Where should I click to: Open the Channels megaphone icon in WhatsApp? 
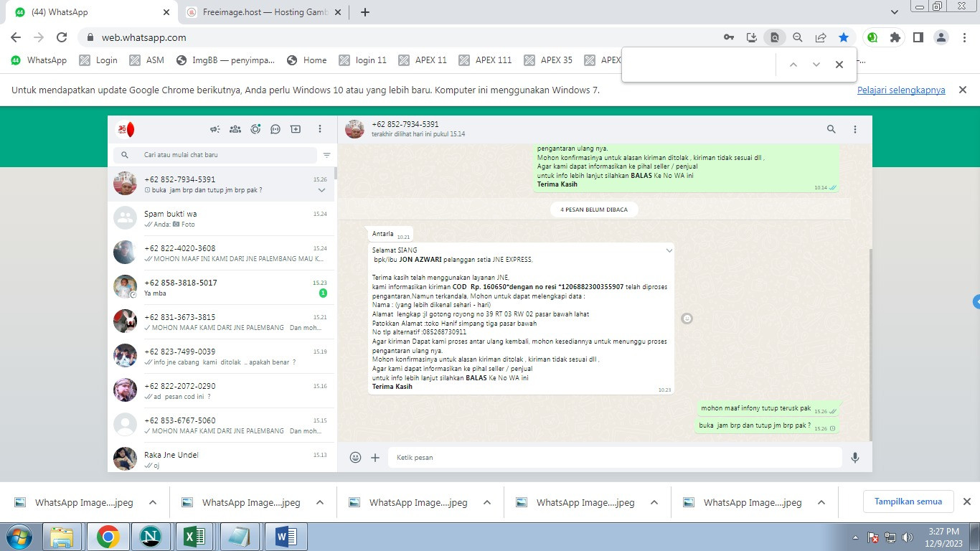point(215,129)
